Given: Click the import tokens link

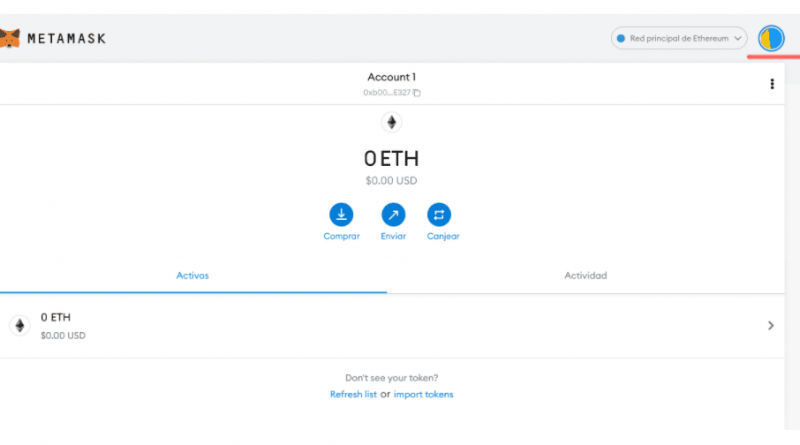Looking at the screenshot, I should point(423,394).
